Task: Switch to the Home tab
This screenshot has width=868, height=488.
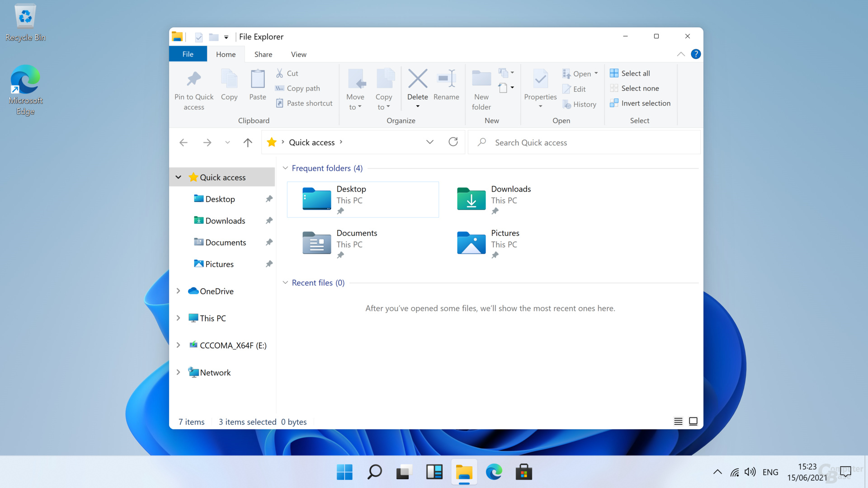Action: click(x=226, y=54)
